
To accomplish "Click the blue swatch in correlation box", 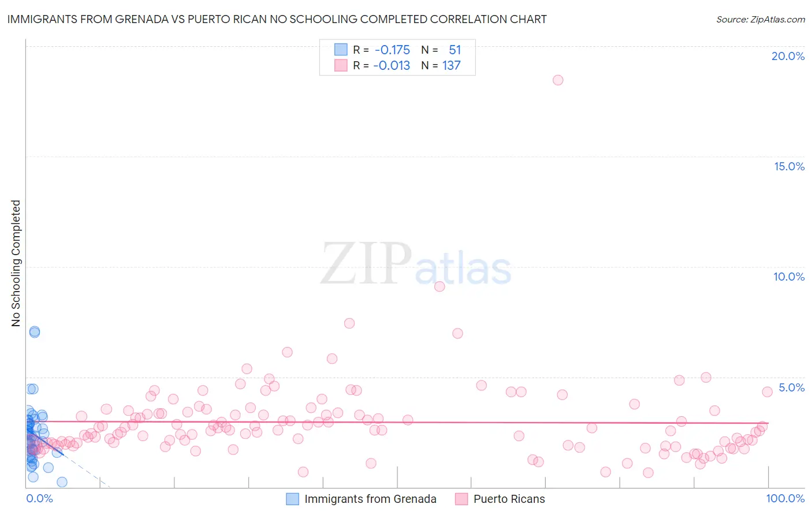I will 341,50.
